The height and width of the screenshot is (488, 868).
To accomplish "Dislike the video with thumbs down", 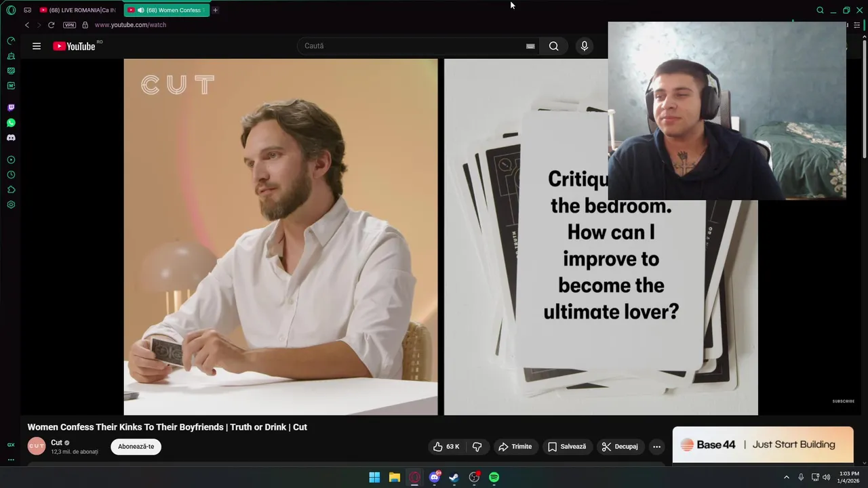I will pos(477,447).
